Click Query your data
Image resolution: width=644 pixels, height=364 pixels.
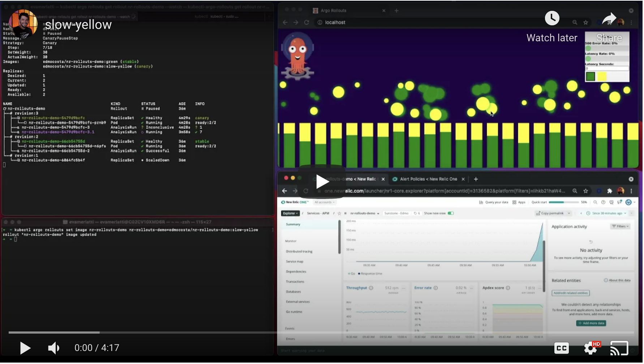point(494,202)
